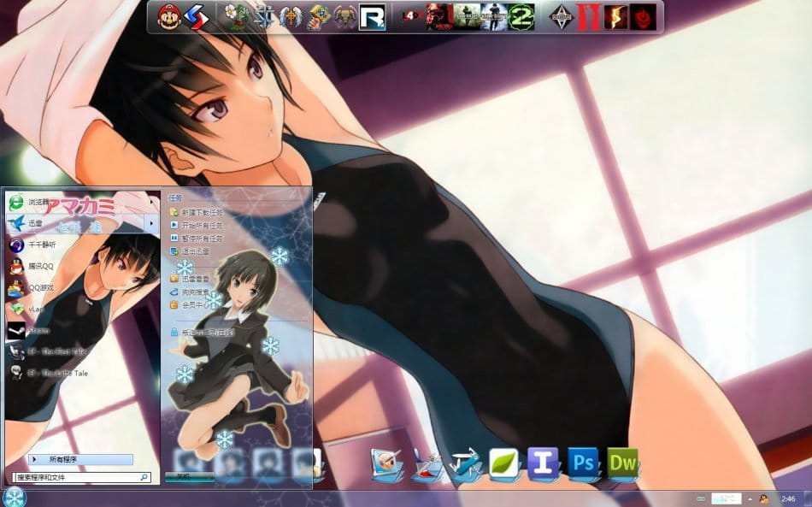Open 腾讯QQ from the start menu
Screen dimensions: 812x507
(40, 266)
